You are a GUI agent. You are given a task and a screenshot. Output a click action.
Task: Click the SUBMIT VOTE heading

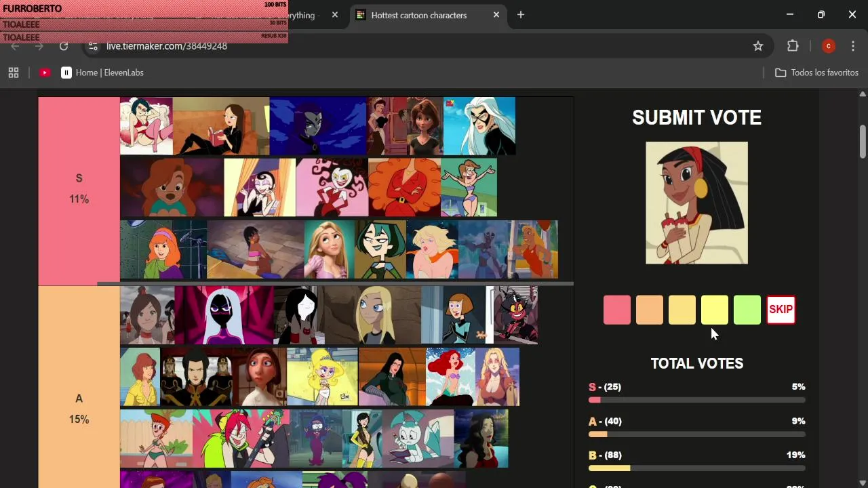tap(696, 117)
